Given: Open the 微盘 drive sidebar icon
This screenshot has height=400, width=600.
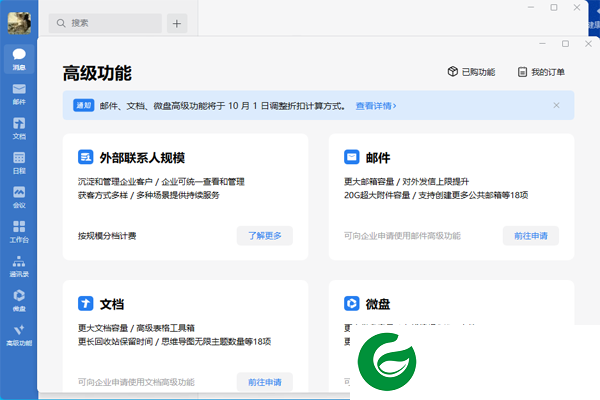Looking at the screenshot, I should click(x=19, y=300).
